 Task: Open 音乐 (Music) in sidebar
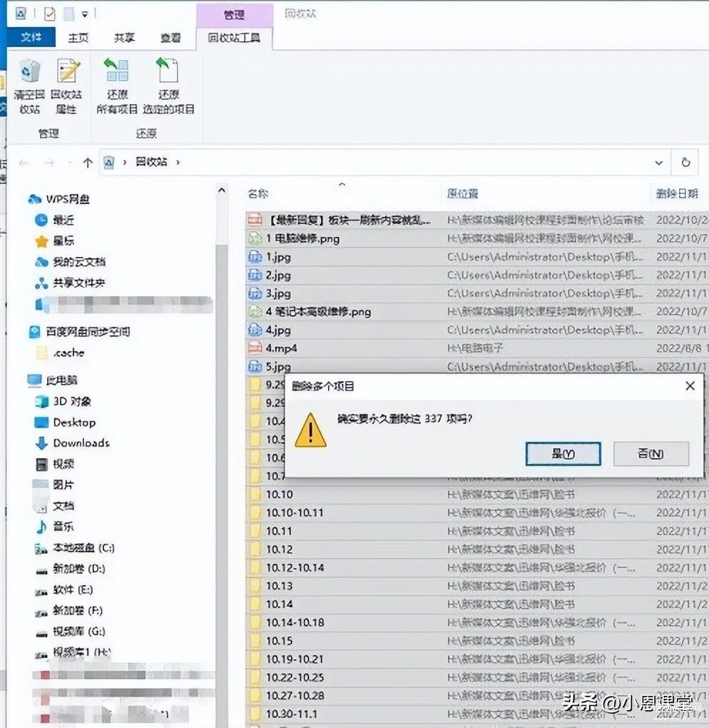tap(63, 527)
